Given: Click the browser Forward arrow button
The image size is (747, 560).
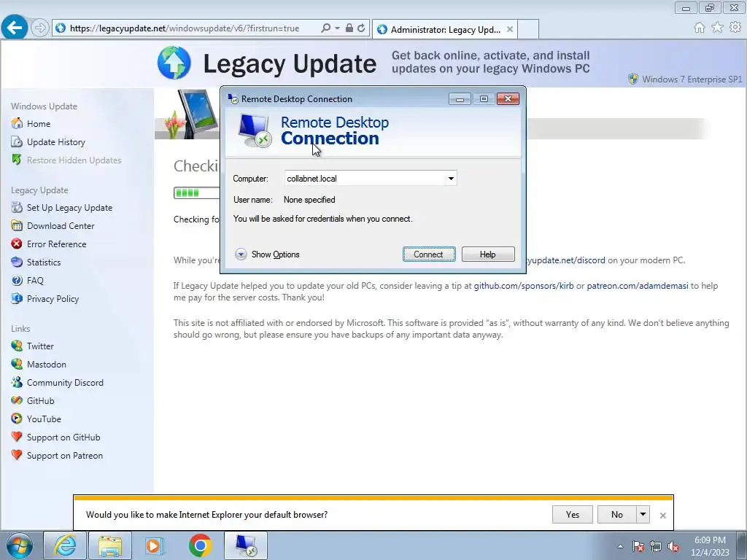Looking at the screenshot, I should pos(40,28).
